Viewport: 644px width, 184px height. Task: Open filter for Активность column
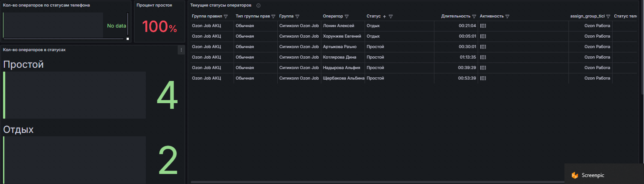pyautogui.click(x=508, y=16)
